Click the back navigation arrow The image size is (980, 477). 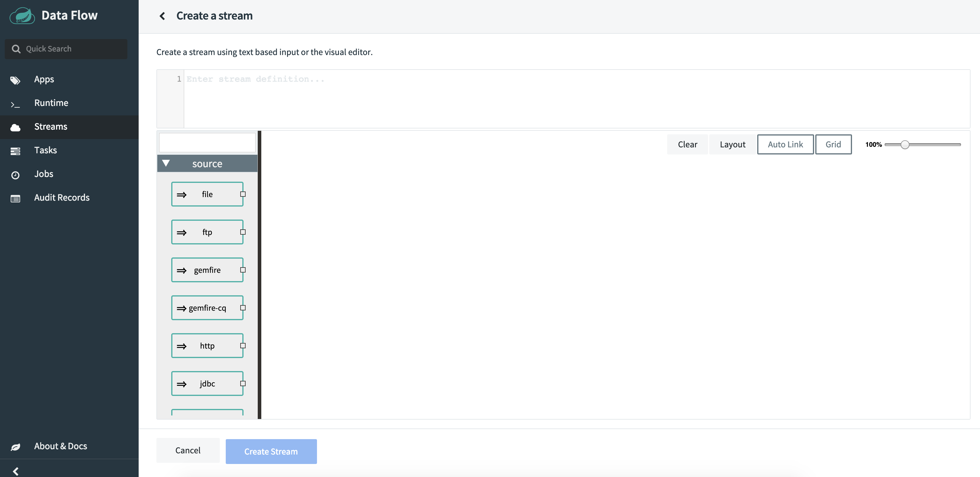point(162,16)
